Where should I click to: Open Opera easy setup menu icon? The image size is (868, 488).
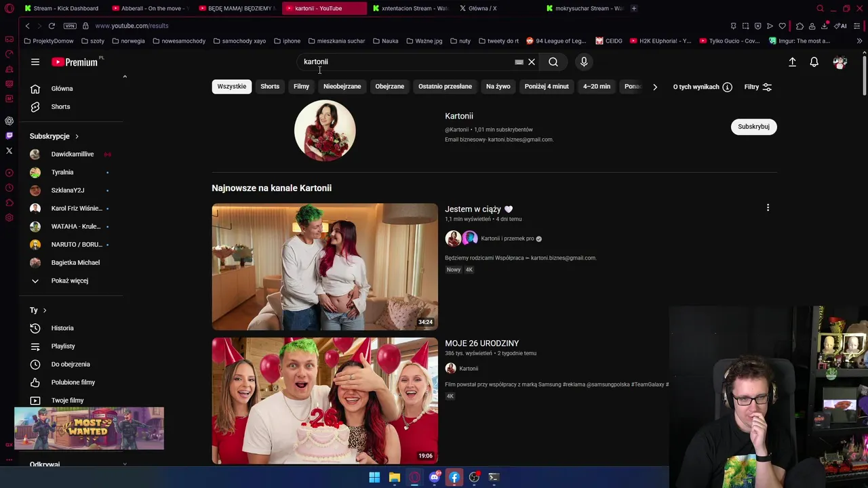tap(857, 26)
